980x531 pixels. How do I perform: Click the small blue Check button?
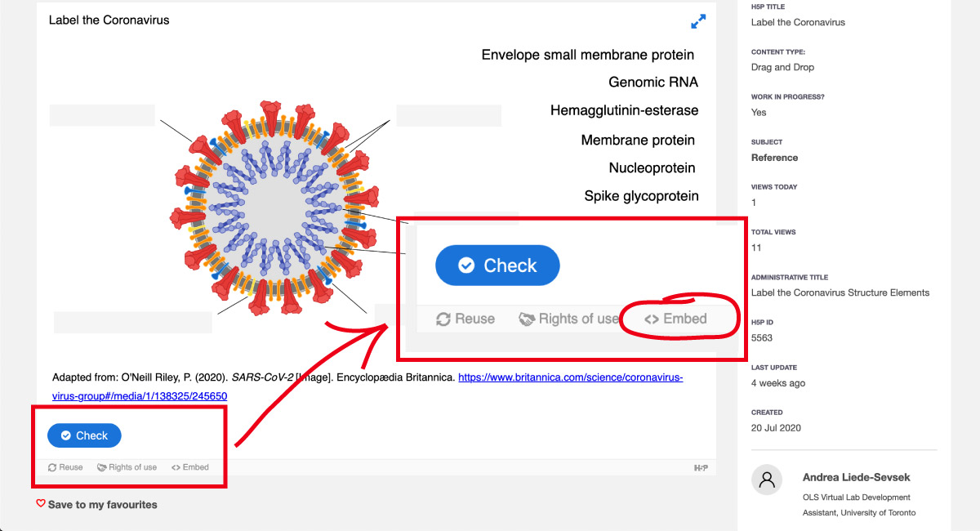(x=84, y=435)
